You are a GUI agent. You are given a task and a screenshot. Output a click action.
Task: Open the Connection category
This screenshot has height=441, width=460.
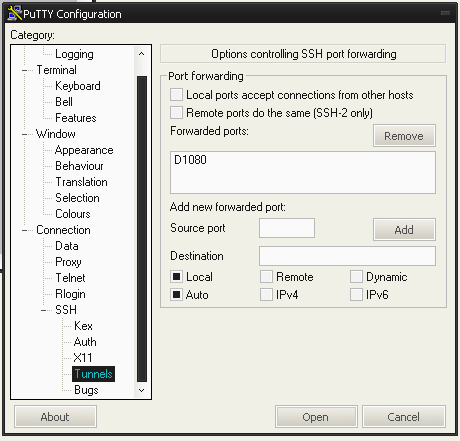(63, 230)
